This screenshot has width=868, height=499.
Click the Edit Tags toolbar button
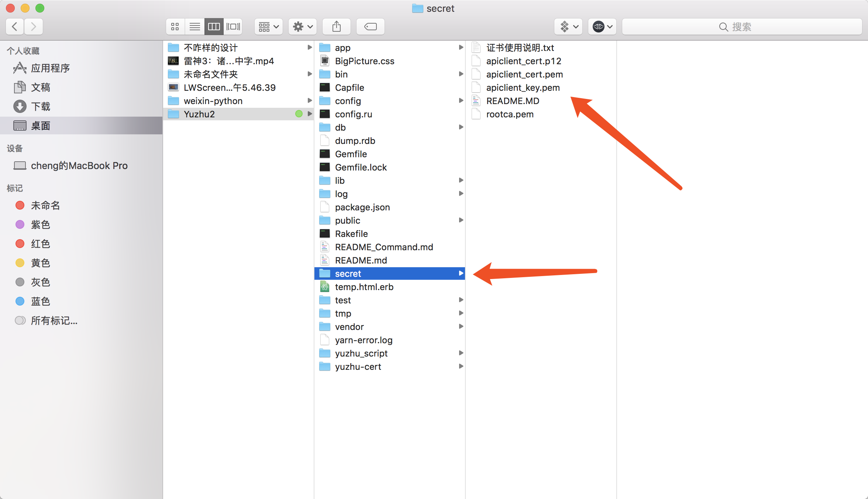[x=370, y=27]
